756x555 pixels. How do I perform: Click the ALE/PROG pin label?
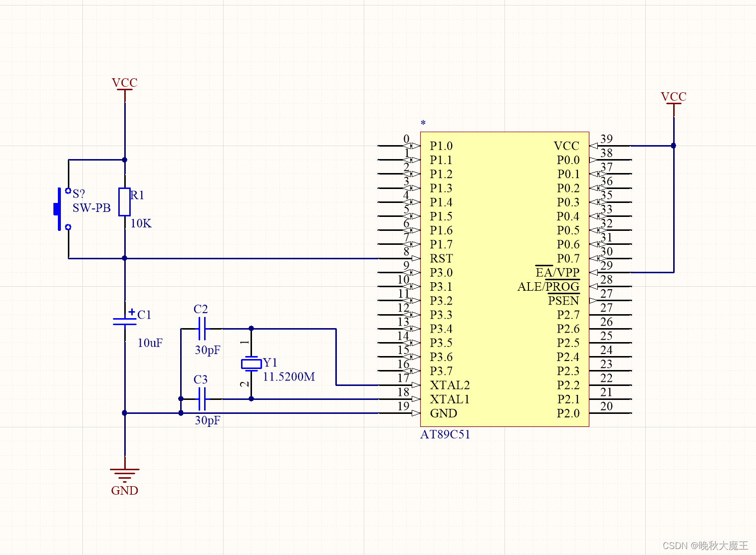(x=548, y=287)
